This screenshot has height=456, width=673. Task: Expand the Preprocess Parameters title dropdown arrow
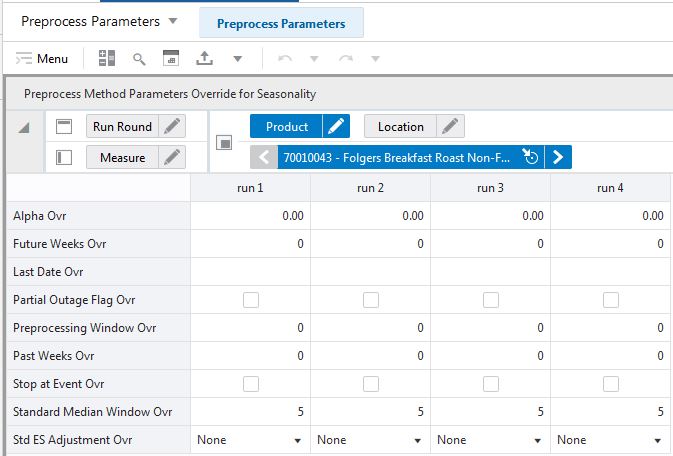click(x=173, y=21)
